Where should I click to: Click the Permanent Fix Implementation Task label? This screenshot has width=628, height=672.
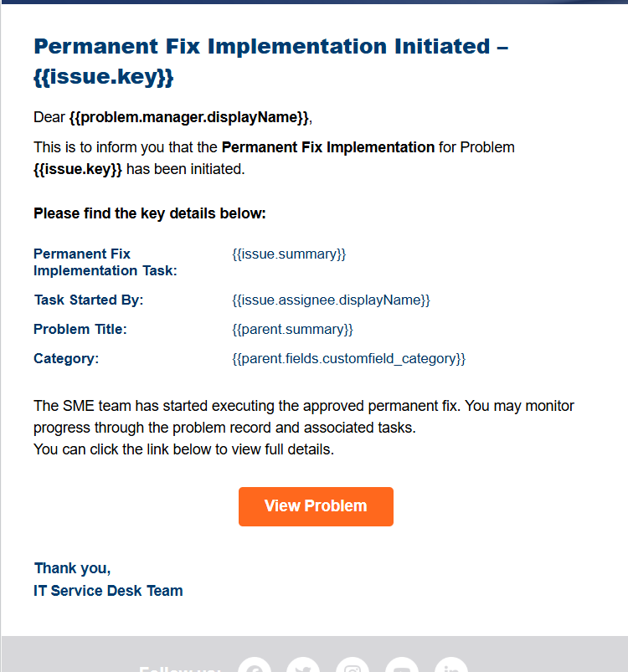105,262
